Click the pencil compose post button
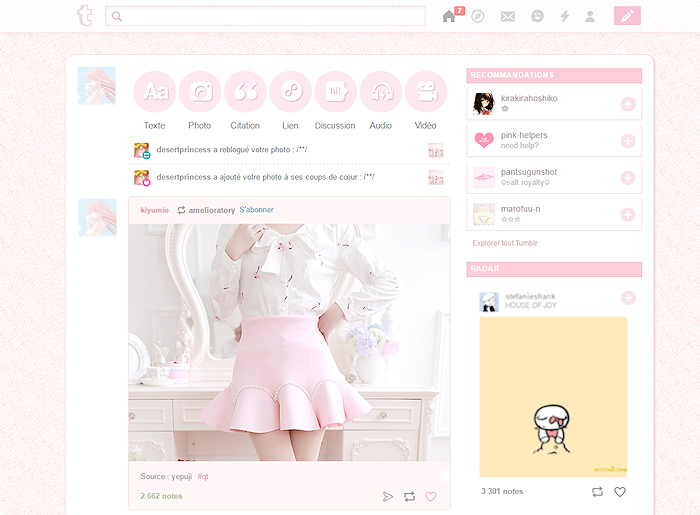Image resolution: width=700 pixels, height=515 pixels. point(627,16)
